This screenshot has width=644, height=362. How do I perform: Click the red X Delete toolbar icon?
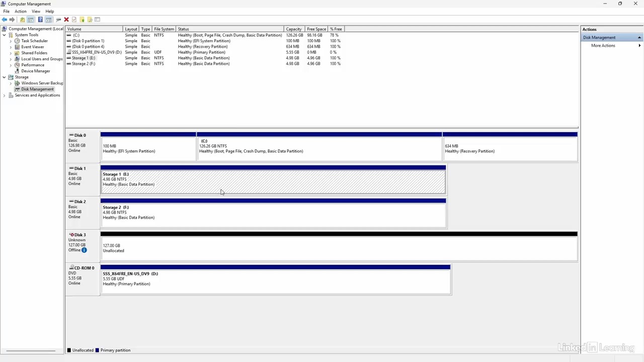click(x=66, y=20)
